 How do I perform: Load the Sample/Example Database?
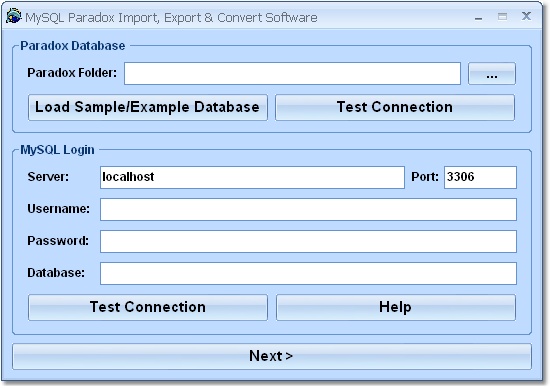[x=148, y=107]
